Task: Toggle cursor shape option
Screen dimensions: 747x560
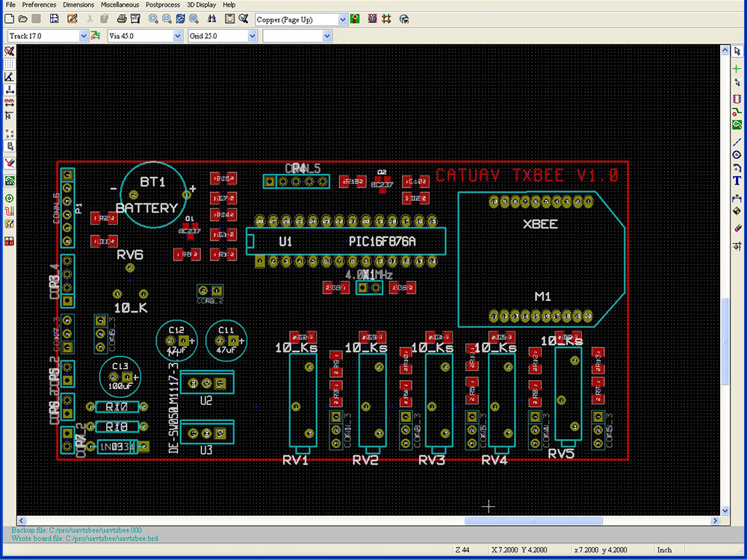Action: point(9,115)
